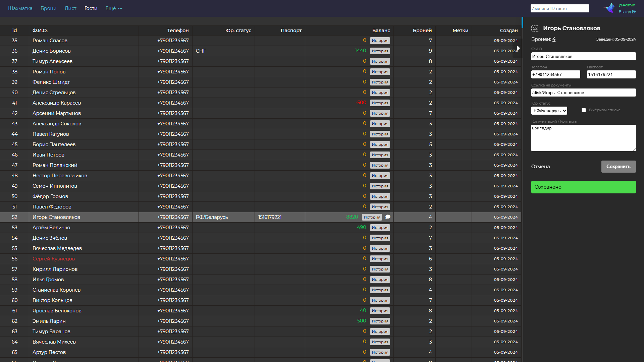Sort by the Создан column header
Image resolution: width=644 pixels, height=362 pixels.
point(509,31)
